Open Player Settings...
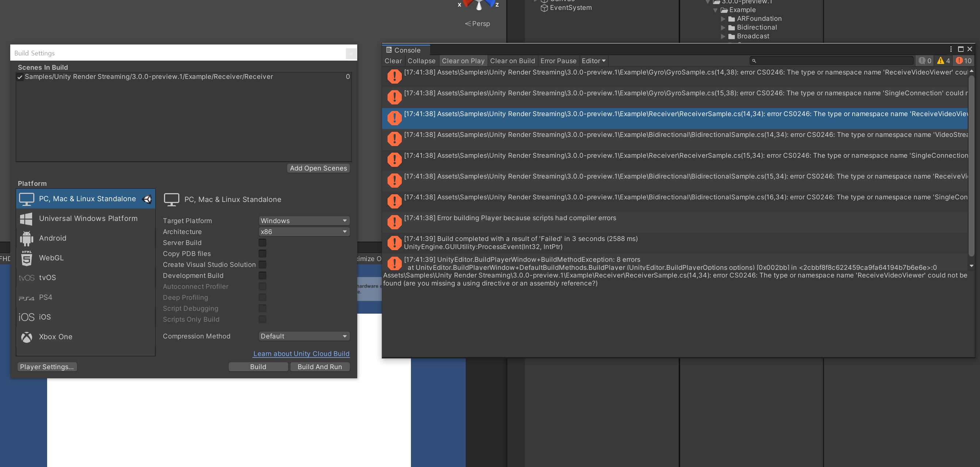The height and width of the screenshot is (467, 980). [47, 367]
